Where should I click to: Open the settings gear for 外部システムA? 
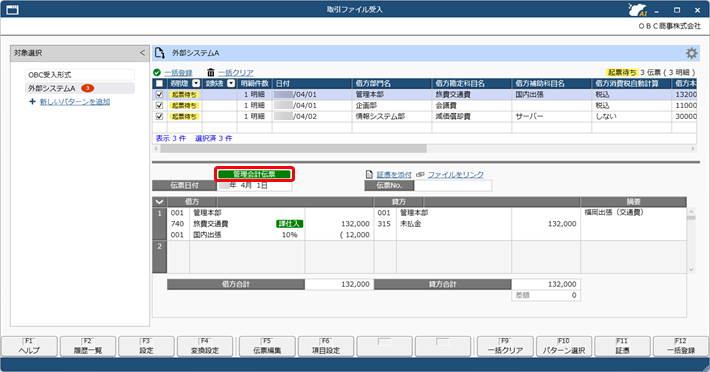pyautogui.click(x=691, y=53)
